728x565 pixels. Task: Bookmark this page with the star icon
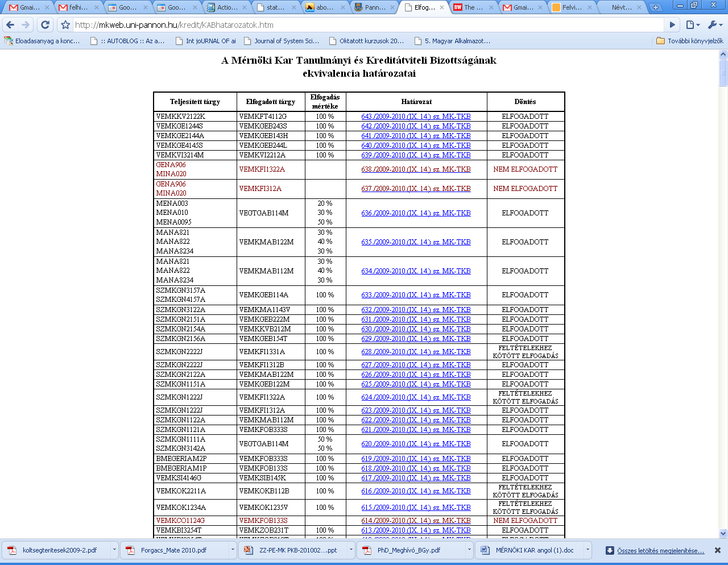(x=65, y=25)
